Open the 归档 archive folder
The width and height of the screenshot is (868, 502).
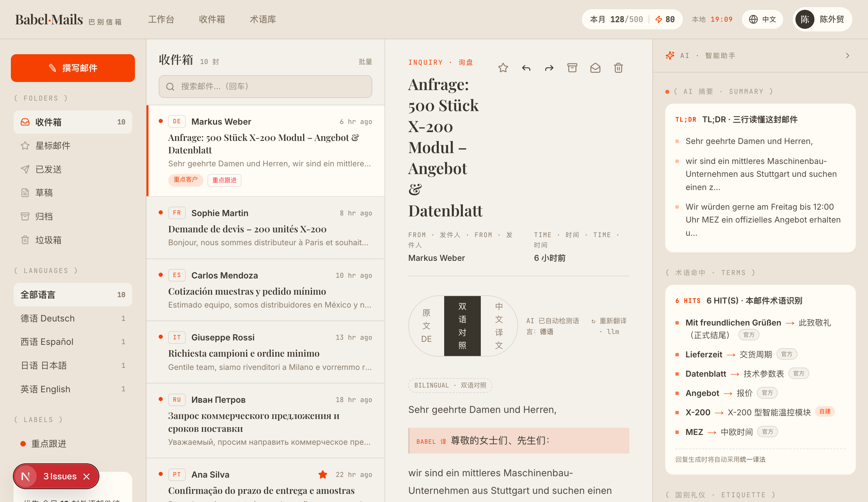point(73,216)
